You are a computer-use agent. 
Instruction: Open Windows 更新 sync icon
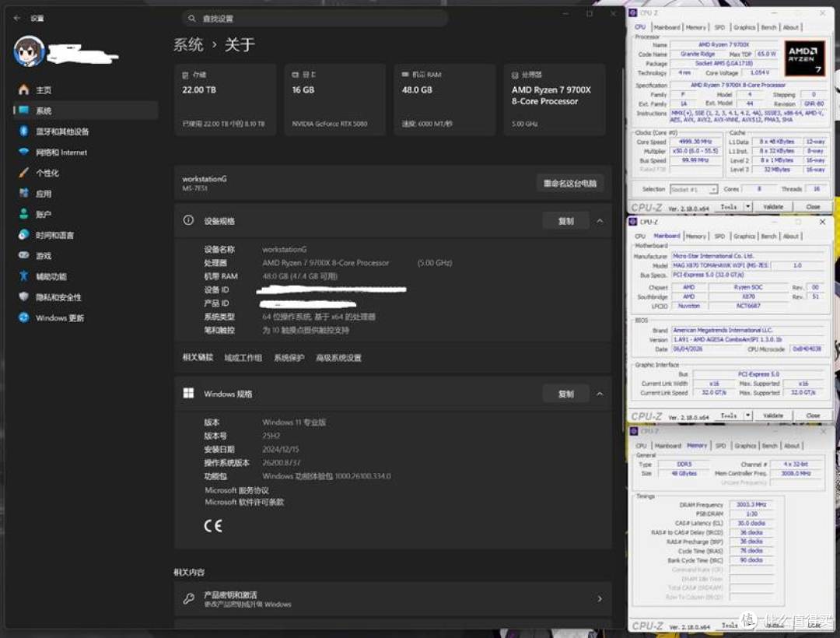23,317
